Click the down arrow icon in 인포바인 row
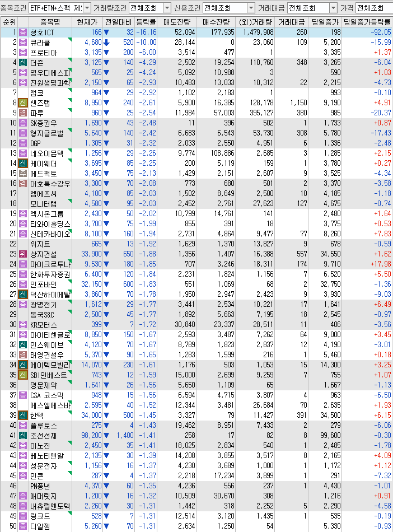This screenshot has height=532, width=393. click(106, 284)
